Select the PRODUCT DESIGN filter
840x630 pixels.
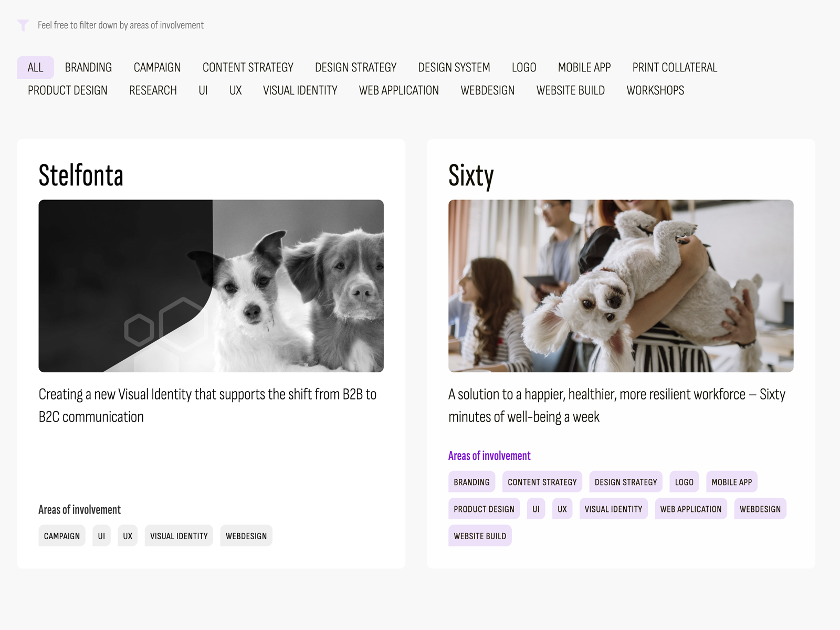click(67, 90)
